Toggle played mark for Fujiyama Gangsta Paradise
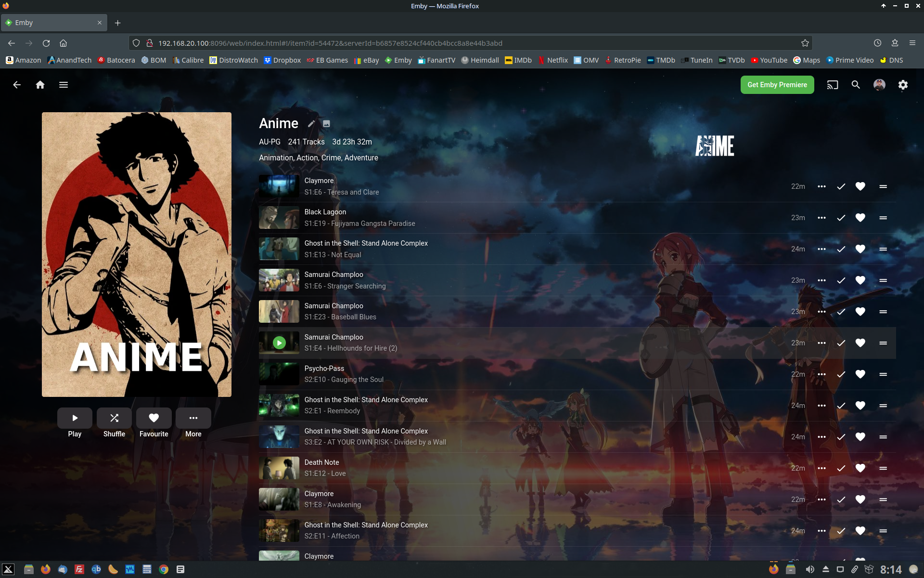 (841, 218)
